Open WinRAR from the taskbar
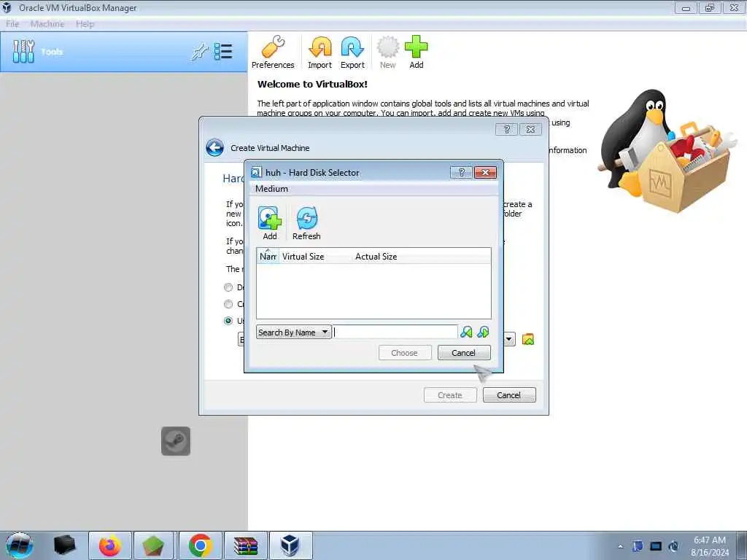The width and height of the screenshot is (747, 560). [x=245, y=545]
